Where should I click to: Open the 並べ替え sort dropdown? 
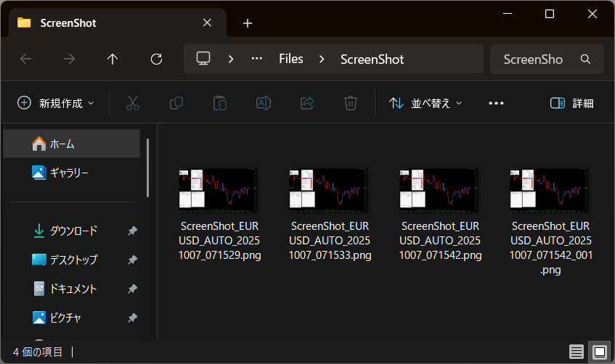click(x=425, y=103)
